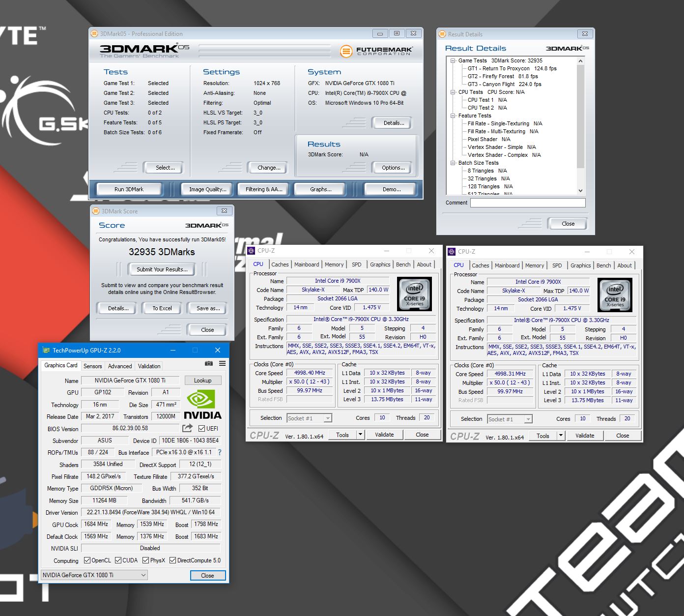
Task: Click the Filtering & AA... button
Action: pyautogui.click(x=264, y=189)
